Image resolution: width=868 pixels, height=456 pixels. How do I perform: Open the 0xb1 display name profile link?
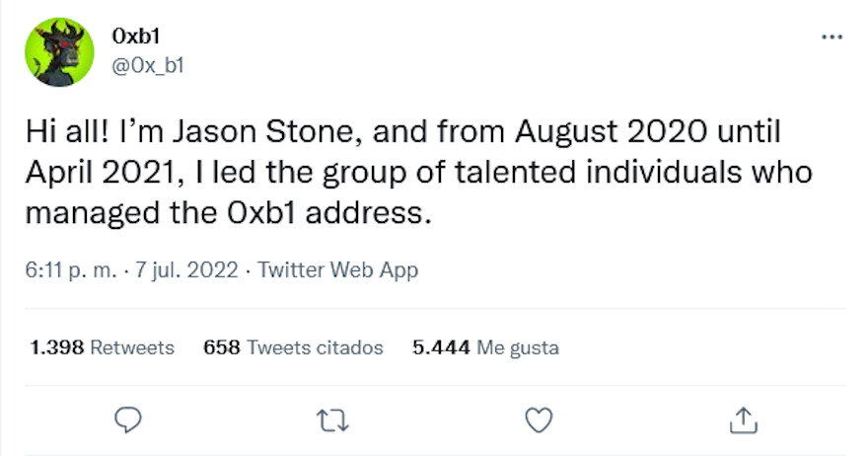click(137, 37)
